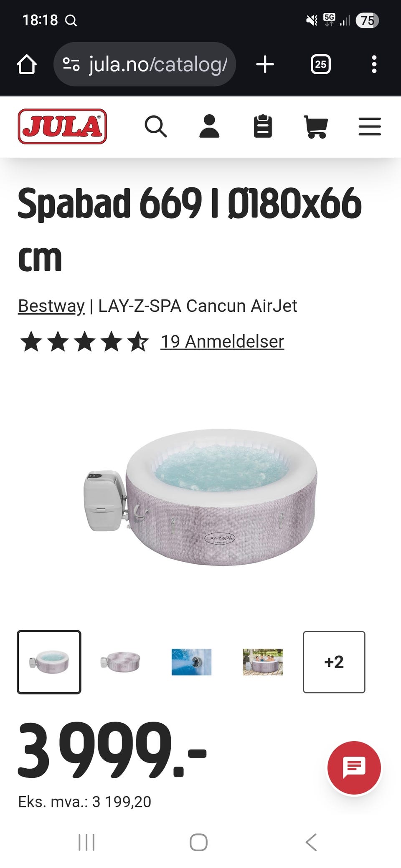The width and height of the screenshot is (401, 868).
Task: Tap the jula.no address bar
Action: pos(145,64)
